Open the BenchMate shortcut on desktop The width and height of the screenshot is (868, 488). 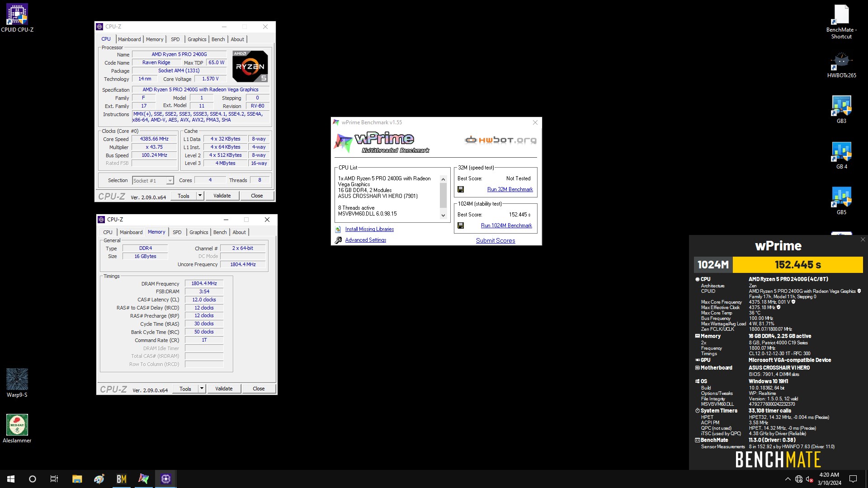841,22
